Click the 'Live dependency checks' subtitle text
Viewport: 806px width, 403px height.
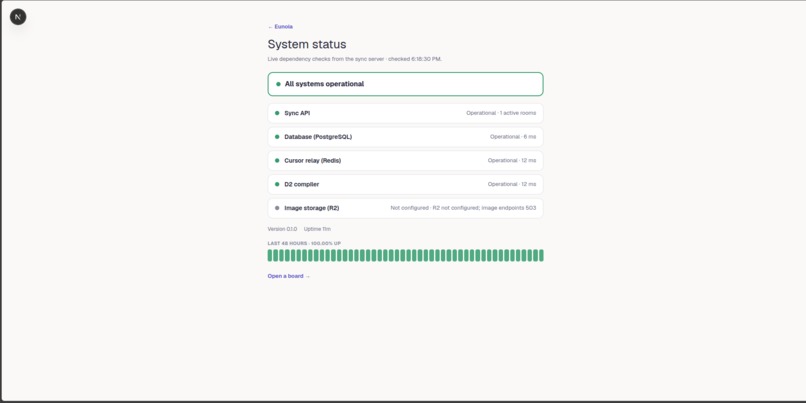point(355,59)
